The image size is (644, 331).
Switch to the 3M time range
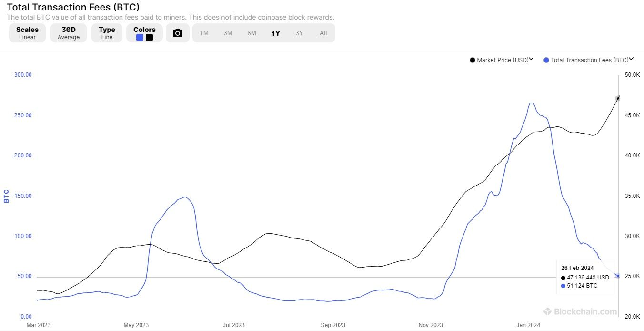[228, 33]
